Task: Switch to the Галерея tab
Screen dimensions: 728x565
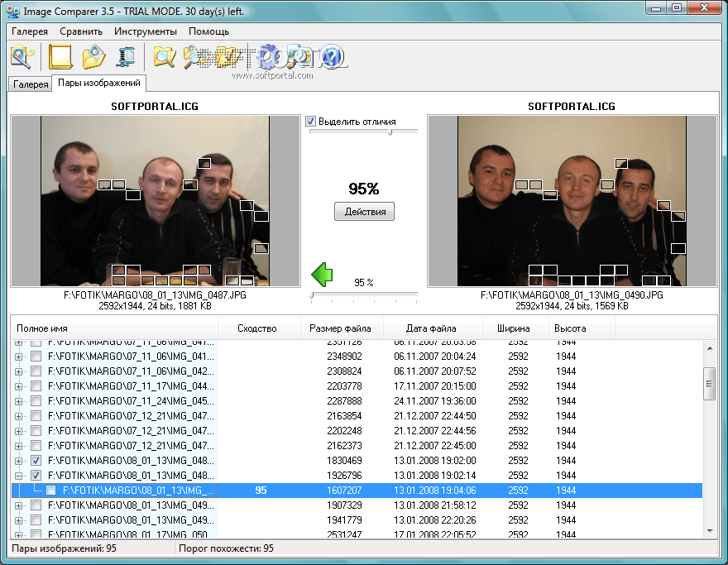Action: (x=31, y=84)
